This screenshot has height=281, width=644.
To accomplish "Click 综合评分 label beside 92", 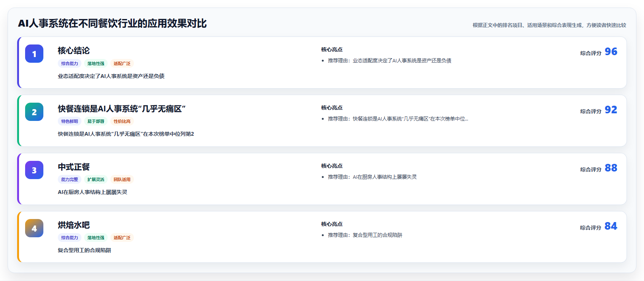I will coord(591,111).
